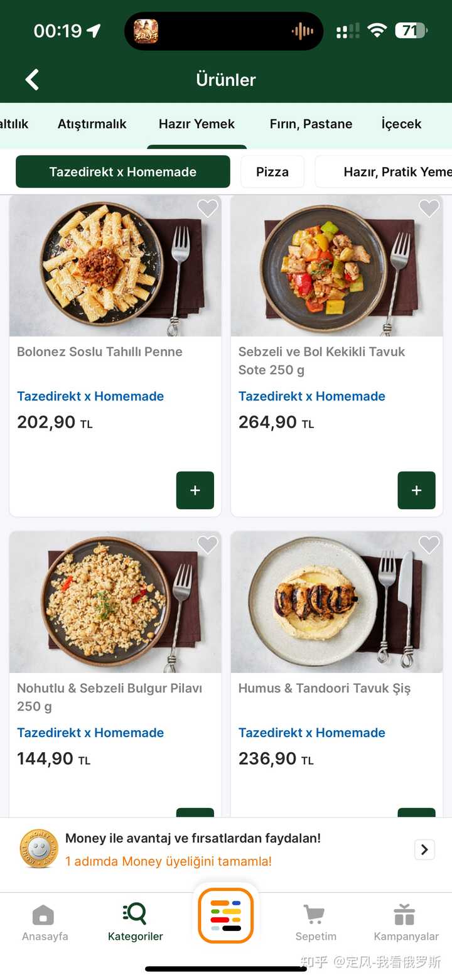Favorite the Tavuk Sote heart
This screenshot has width=452, height=980.
pos(429,208)
